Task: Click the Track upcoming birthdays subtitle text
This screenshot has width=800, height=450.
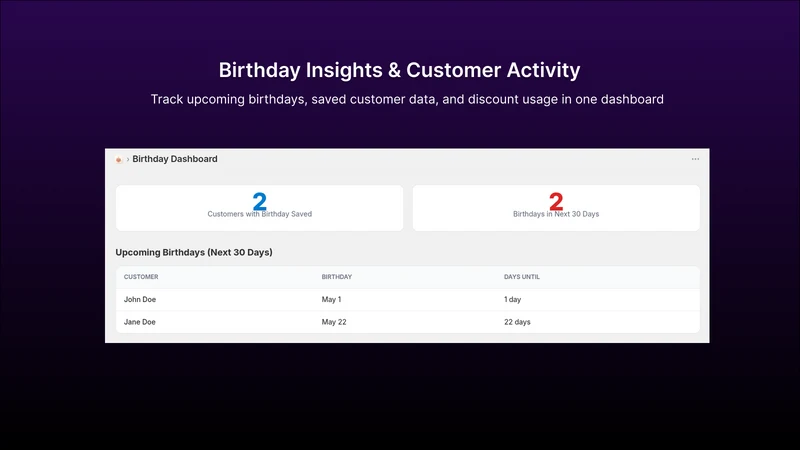Action: tap(407, 99)
